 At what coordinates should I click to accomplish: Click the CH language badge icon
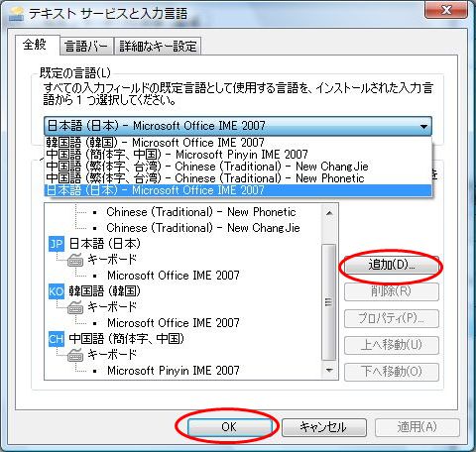click(x=57, y=339)
